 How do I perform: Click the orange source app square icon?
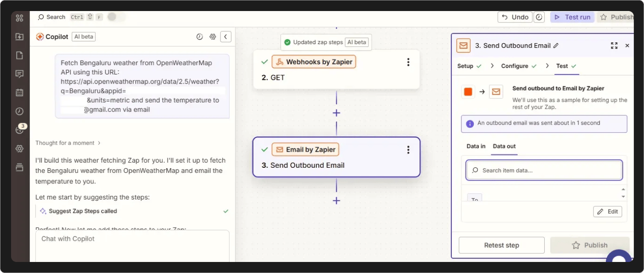(x=468, y=91)
